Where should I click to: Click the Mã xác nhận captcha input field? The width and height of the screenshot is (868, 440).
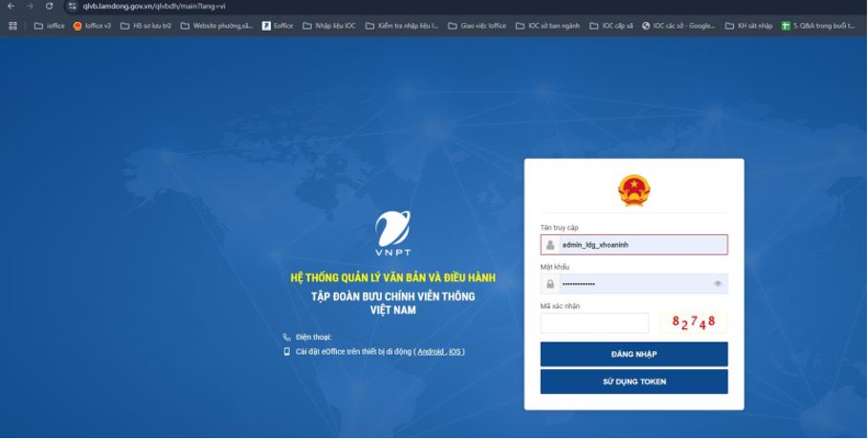click(x=594, y=323)
